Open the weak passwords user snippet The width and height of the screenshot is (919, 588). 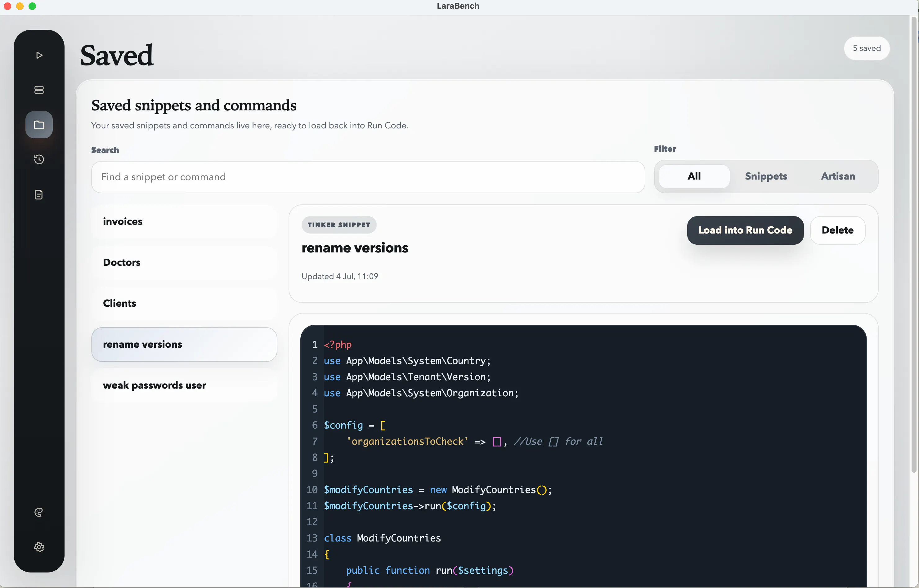[184, 385]
